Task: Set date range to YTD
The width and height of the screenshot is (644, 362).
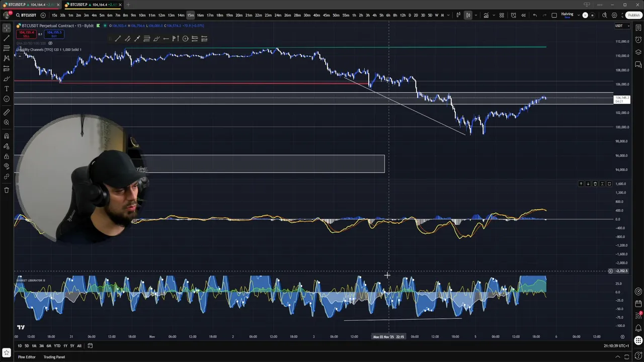Action: tap(57, 346)
